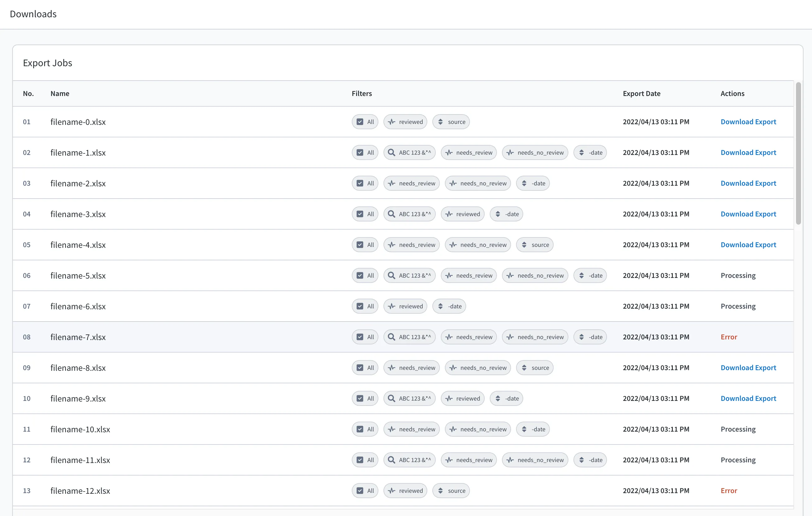812x516 pixels.
Task: Download the export for filename-8.xlsx
Action: click(x=748, y=368)
